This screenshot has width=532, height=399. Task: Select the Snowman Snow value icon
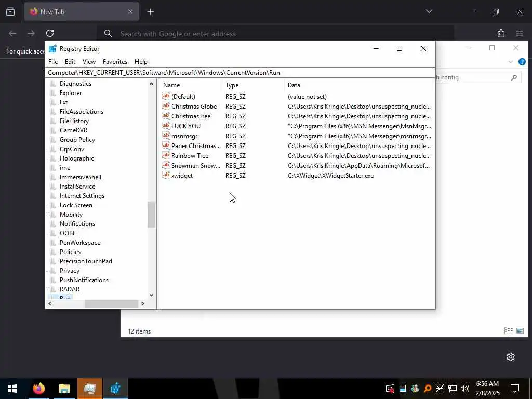point(166,165)
